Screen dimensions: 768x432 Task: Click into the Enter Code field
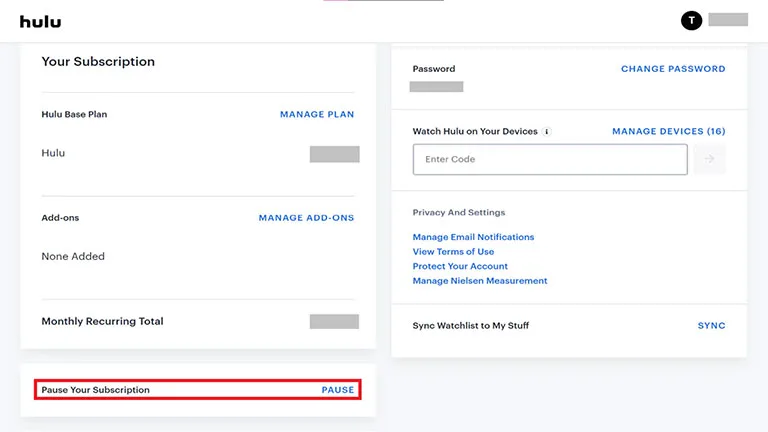[550, 159]
